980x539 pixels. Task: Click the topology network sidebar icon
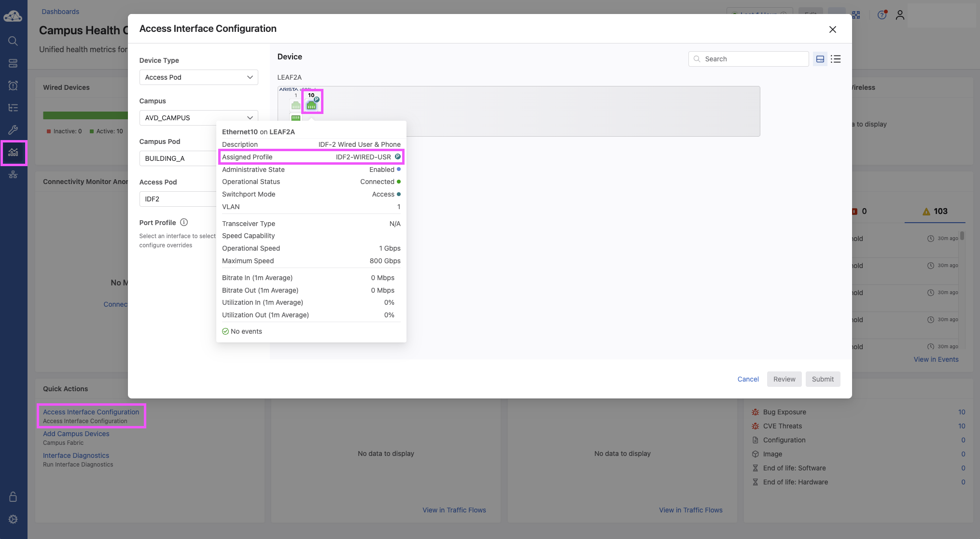click(13, 175)
